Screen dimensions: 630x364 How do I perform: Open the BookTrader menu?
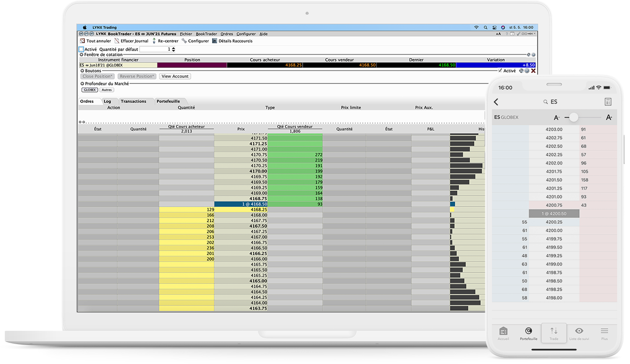tap(206, 34)
